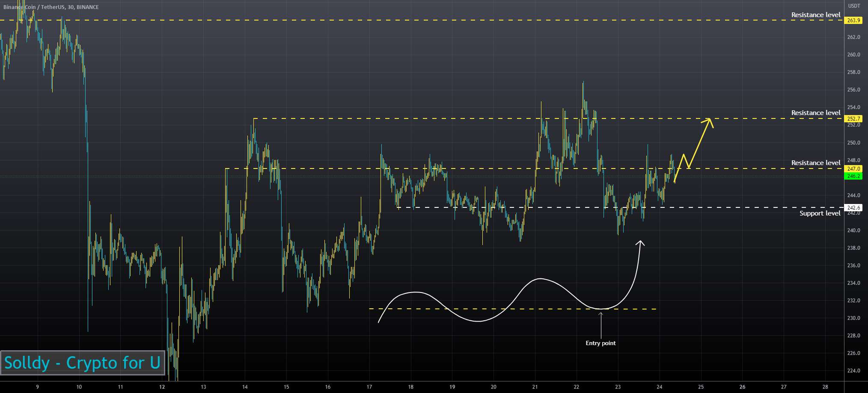Click date 28 on the time axis
The height and width of the screenshot is (393, 868).
tap(825, 387)
